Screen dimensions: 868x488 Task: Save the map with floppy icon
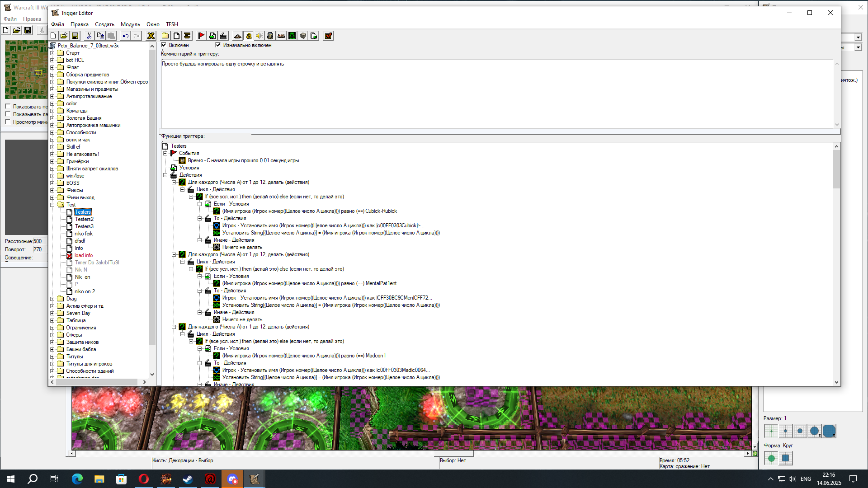[x=75, y=36]
